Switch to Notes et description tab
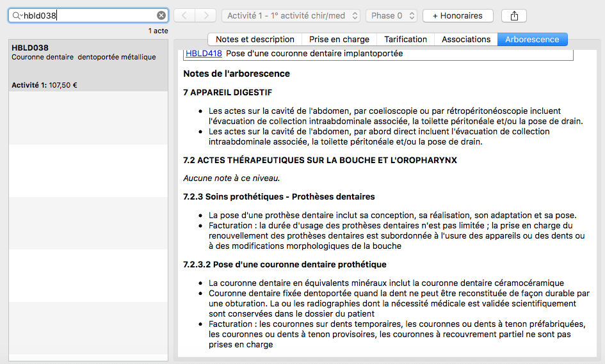605x364 pixels. [255, 39]
